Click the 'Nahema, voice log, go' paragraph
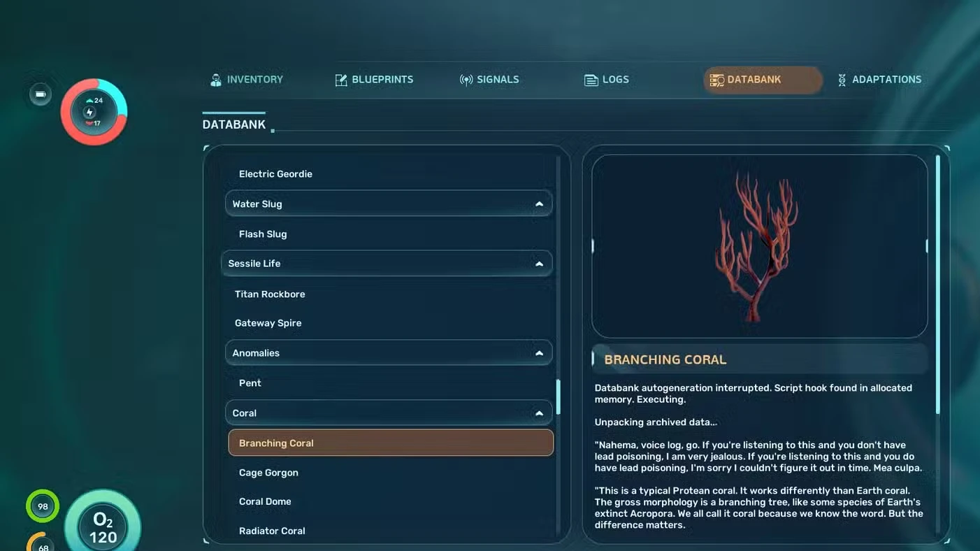This screenshot has width=980, height=551. pos(758,457)
